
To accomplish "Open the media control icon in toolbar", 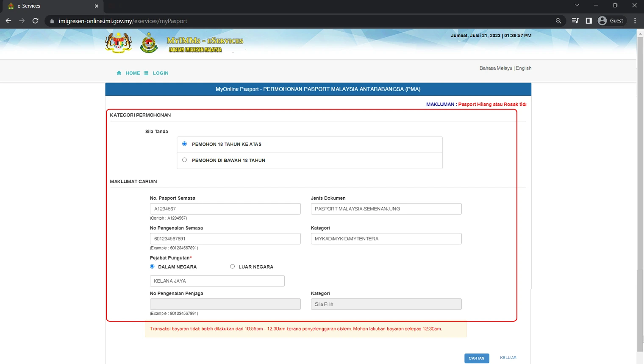I will coord(575,21).
